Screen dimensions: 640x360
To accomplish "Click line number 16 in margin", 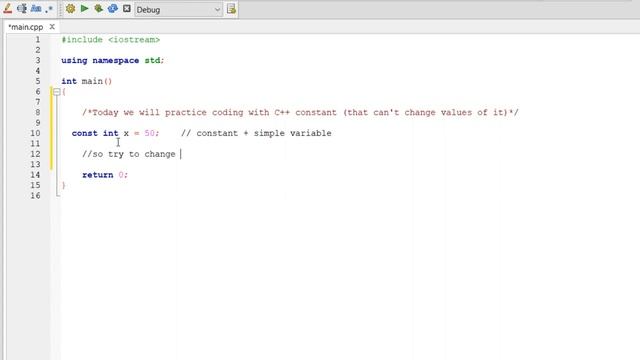I will click(36, 196).
